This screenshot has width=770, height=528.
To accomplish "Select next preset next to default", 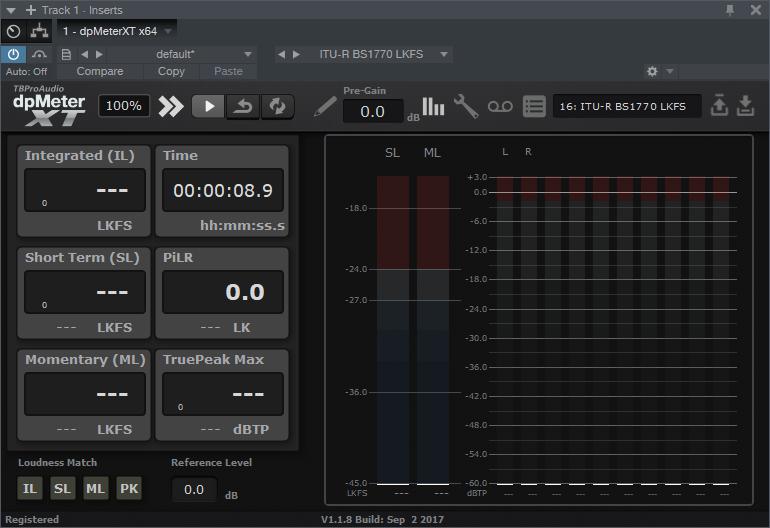I will 99,54.
